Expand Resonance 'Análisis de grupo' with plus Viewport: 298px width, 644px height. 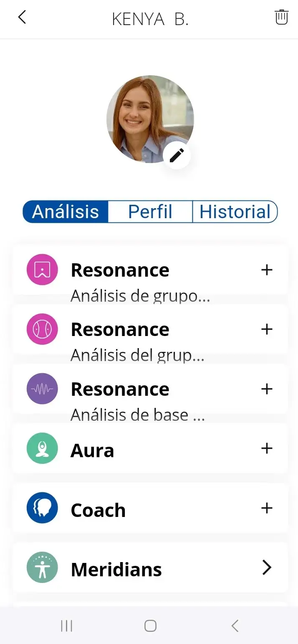pos(267,270)
